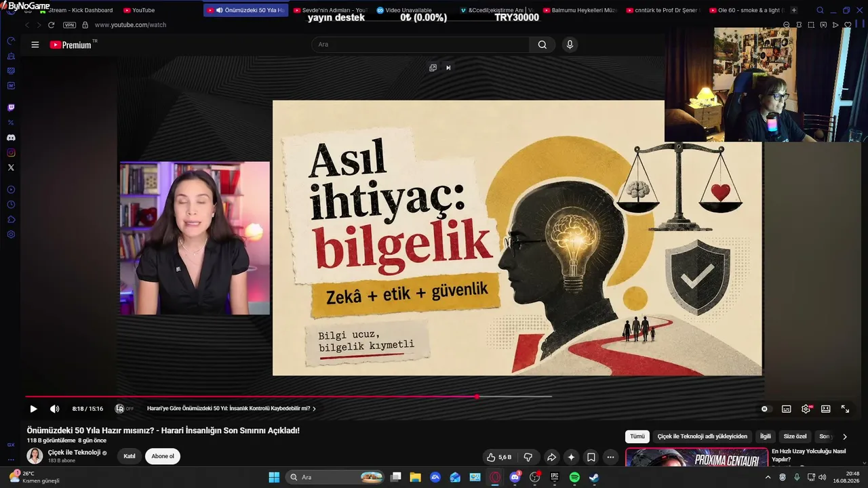Save the video to a playlist
The width and height of the screenshot is (868, 488).
[x=591, y=457]
